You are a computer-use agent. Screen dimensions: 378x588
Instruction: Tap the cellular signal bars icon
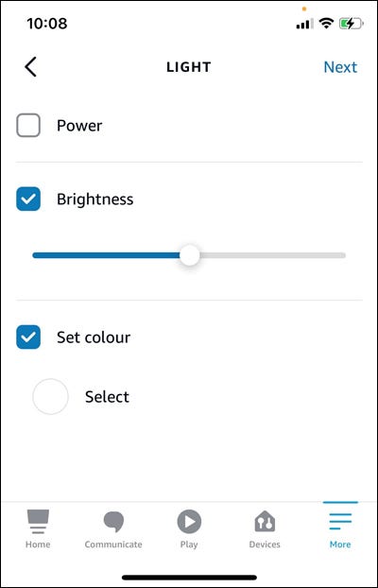304,25
